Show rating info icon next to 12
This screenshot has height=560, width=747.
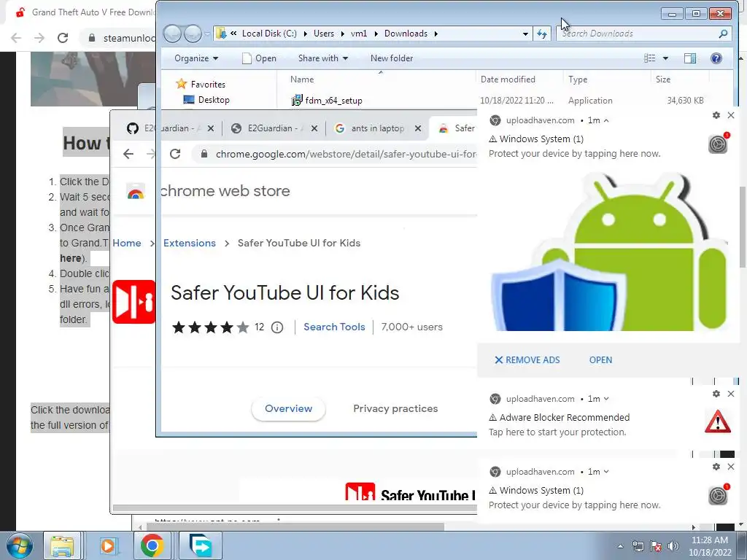pyautogui.click(x=276, y=327)
